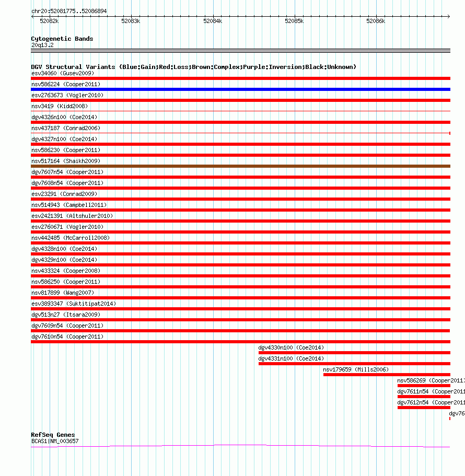Select dgv7607n54 (Cooper2011) label

67,172
